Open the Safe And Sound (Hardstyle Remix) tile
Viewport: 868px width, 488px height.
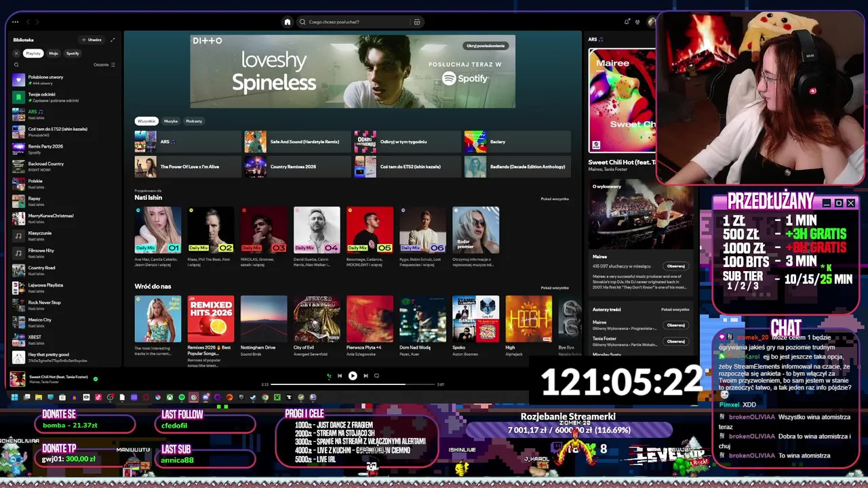(x=297, y=142)
